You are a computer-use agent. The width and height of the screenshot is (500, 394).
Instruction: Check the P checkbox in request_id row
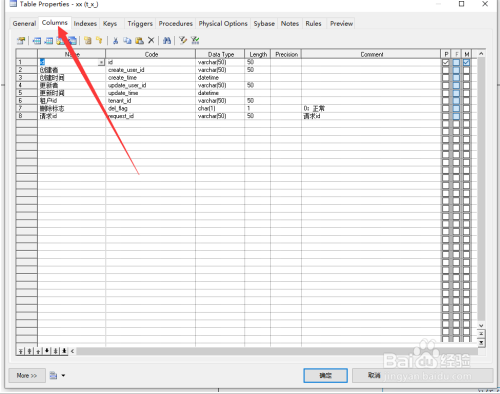(446, 116)
